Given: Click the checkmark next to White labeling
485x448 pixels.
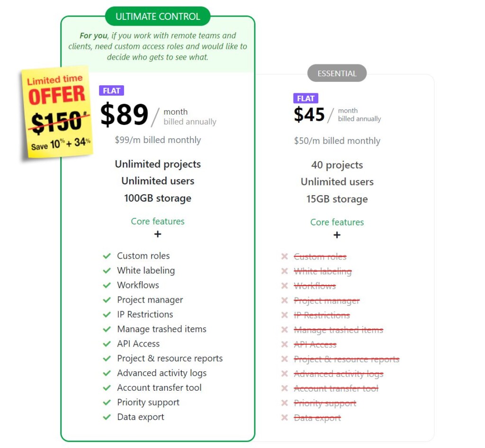Looking at the screenshot, I should coord(107,271).
